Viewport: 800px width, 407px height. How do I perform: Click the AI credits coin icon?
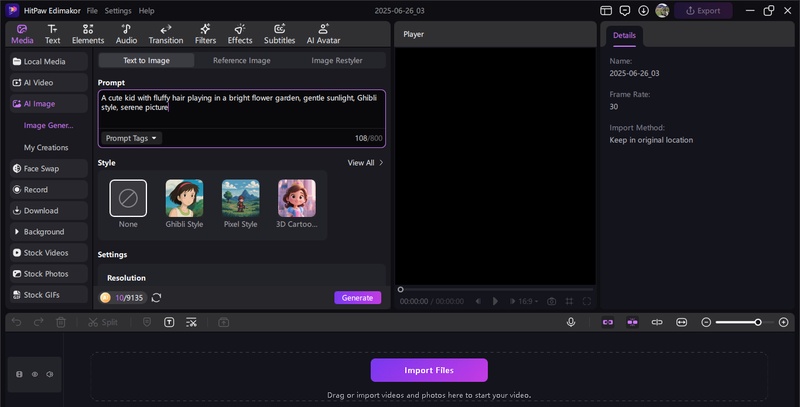point(106,298)
